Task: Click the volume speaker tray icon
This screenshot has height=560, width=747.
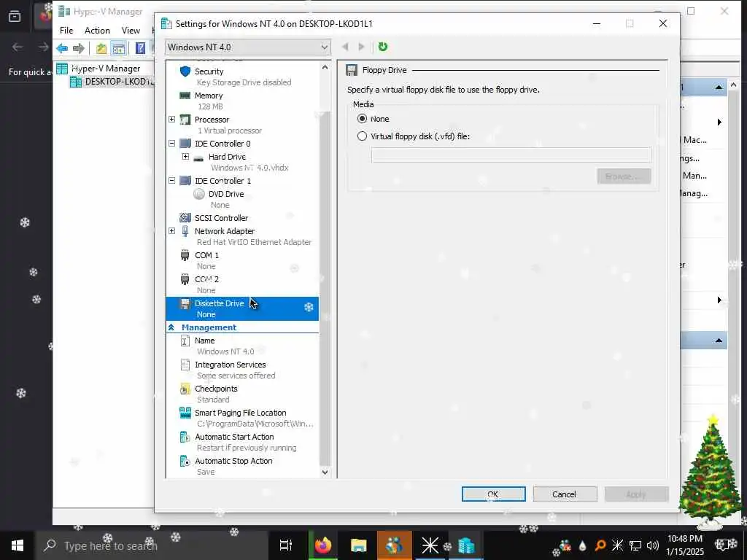Action: coord(653,545)
